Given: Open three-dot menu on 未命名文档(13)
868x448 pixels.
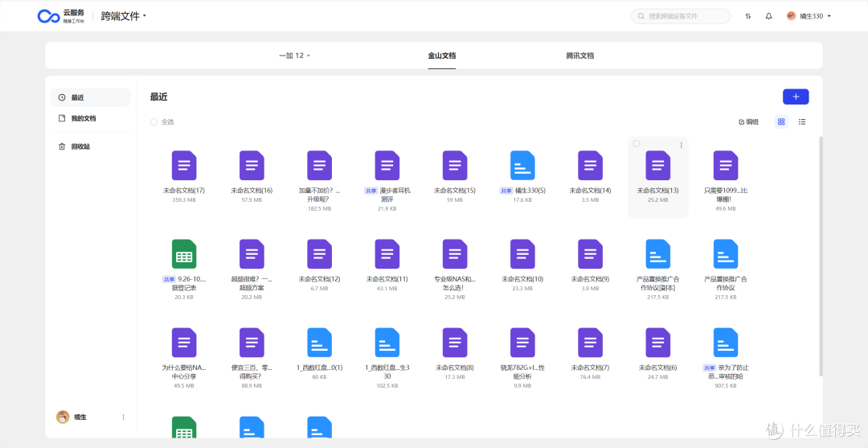Looking at the screenshot, I should pyautogui.click(x=681, y=145).
